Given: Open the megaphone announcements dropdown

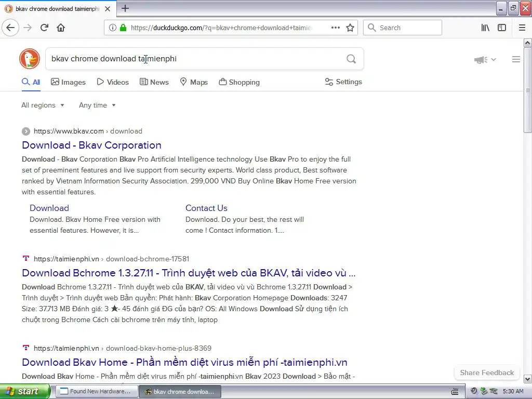Looking at the screenshot, I should click(485, 60).
